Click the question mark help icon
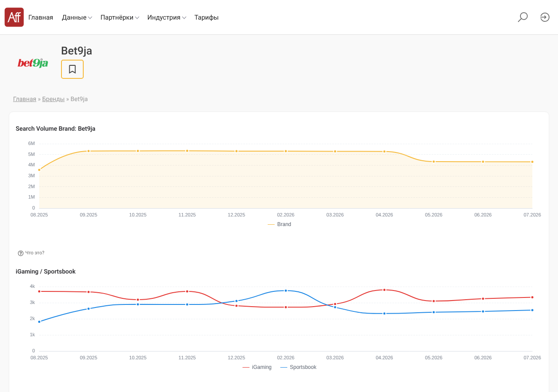 click(x=20, y=253)
